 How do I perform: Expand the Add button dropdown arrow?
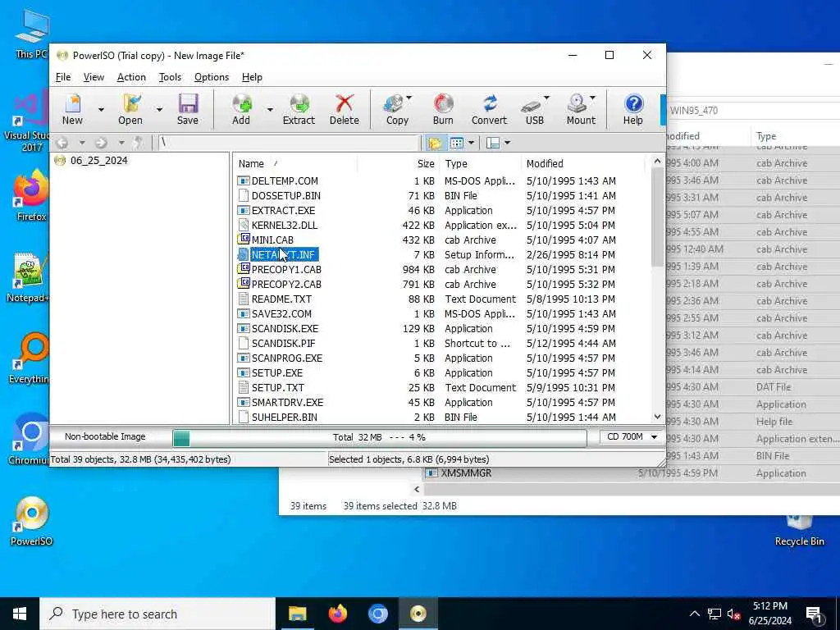click(270, 109)
